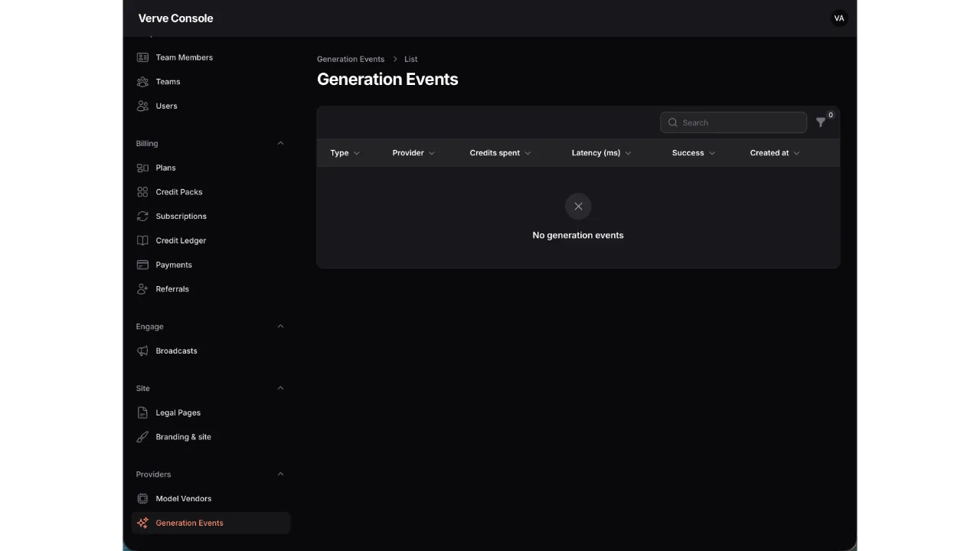
Task: Click the Credit Packs grid icon
Action: coord(142,192)
